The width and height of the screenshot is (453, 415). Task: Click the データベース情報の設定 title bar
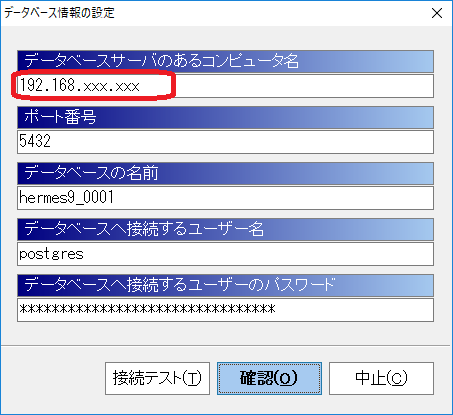213,13
